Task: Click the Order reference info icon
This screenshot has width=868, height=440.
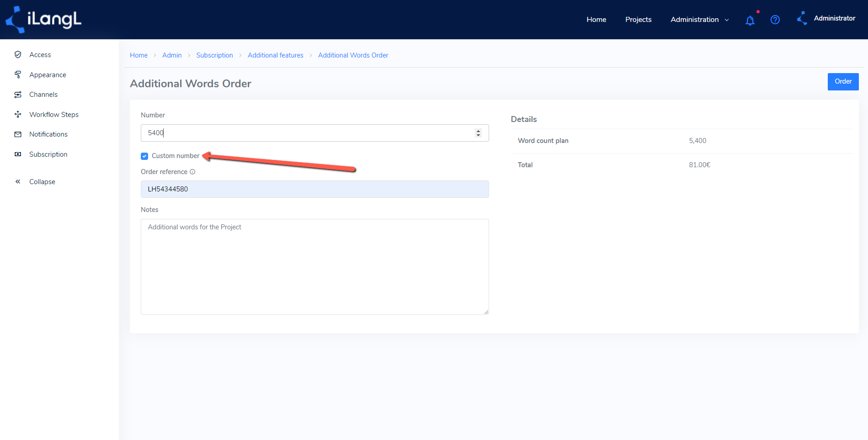Action: click(x=192, y=172)
